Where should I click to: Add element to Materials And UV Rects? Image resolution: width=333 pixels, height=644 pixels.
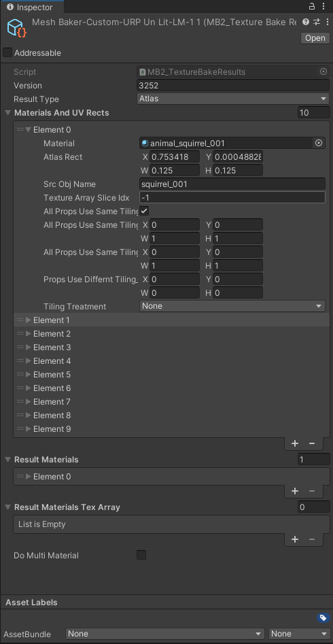click(x=295, y=443)
